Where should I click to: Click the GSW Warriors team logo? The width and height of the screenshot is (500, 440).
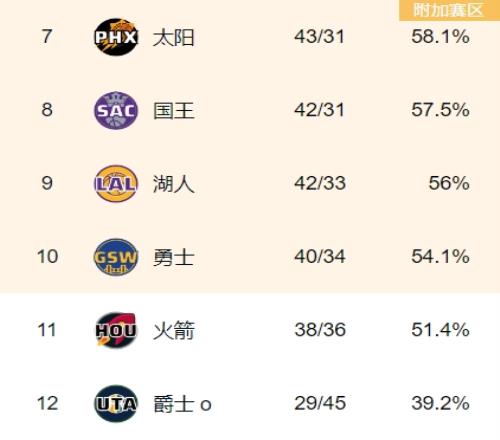click(116, 257)
